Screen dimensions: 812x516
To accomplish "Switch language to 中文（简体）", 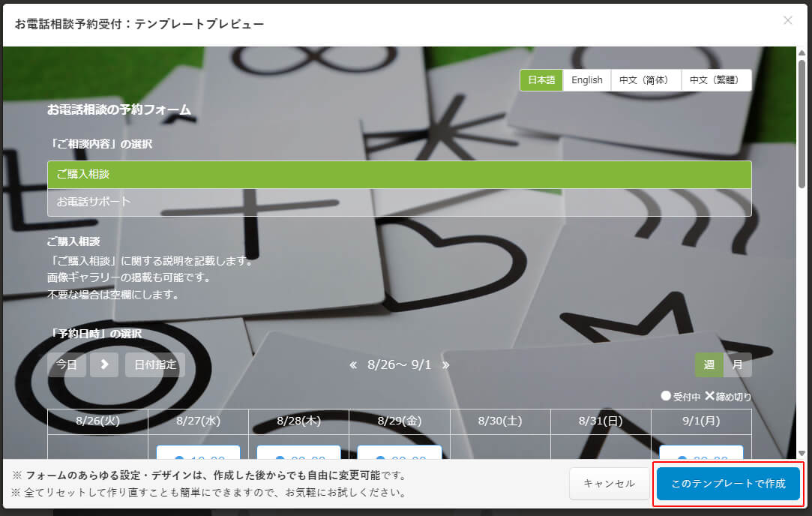I will pyautogui.click(x=646, y=80).
